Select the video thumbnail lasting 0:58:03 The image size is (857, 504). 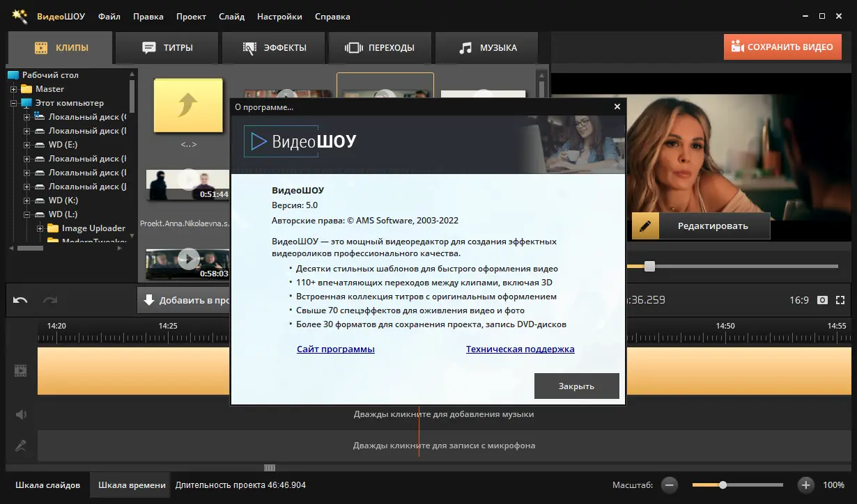click(x=188, y=264)
